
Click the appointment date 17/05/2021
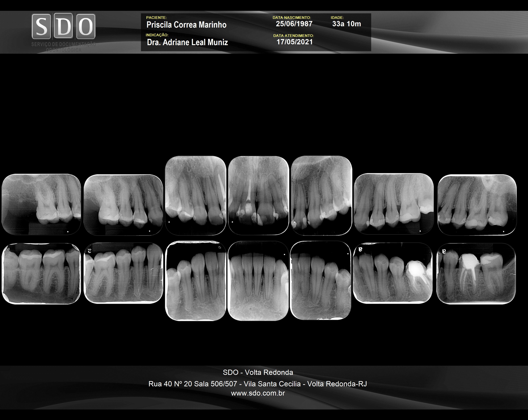coord(294,42)
